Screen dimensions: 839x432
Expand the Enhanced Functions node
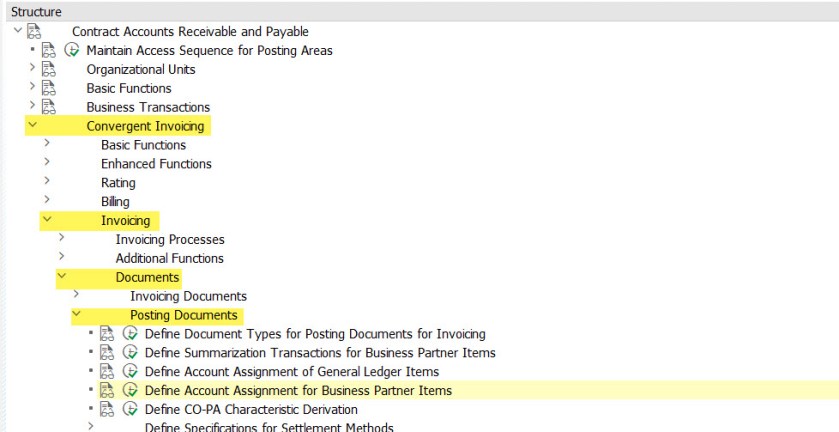pyautogui.click(x=47, y=162)
